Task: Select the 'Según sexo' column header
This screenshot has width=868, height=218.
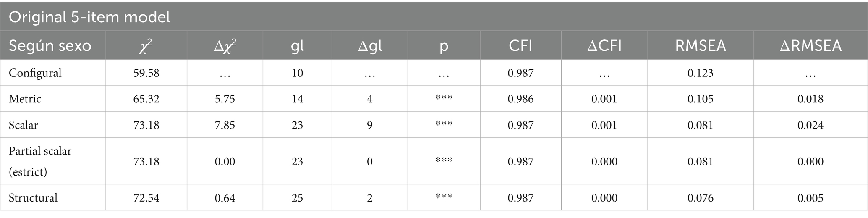Action: point(50,45)
